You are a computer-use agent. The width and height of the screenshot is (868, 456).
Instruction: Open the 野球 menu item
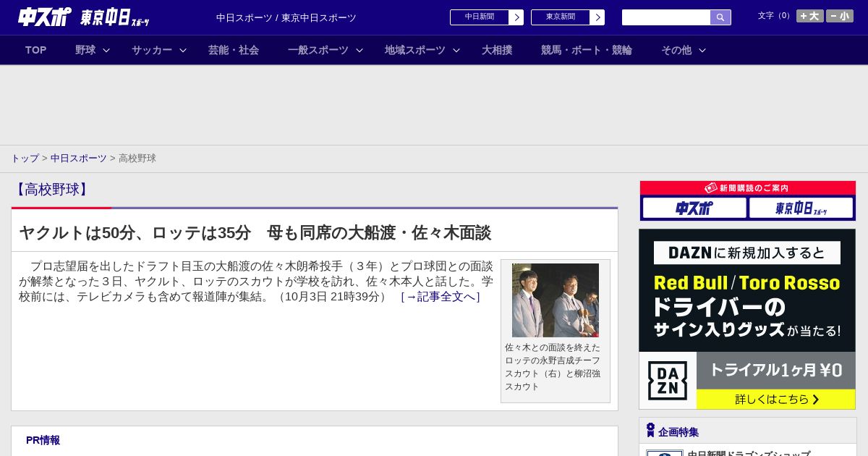[85, 50]
